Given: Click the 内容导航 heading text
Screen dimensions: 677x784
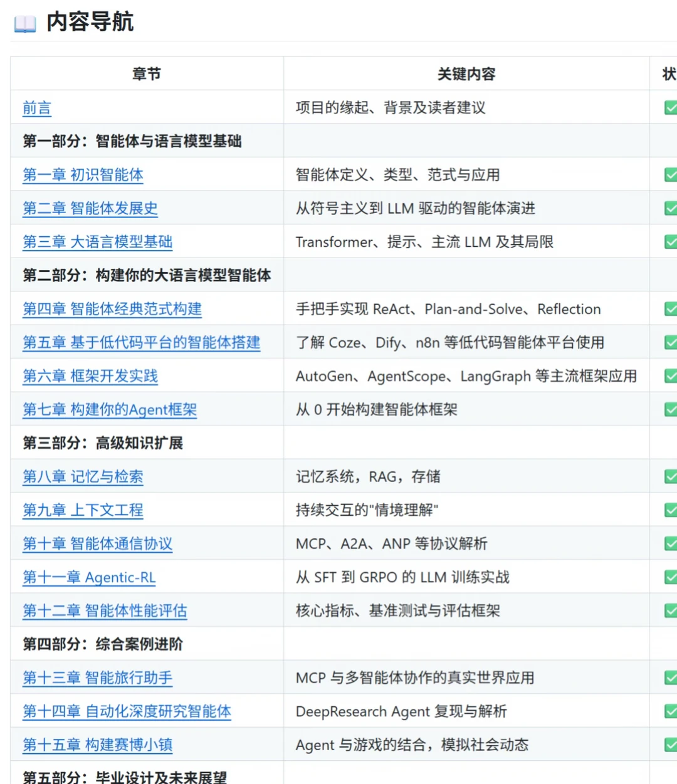Looking at the screenshot, I should click(90, 22).
